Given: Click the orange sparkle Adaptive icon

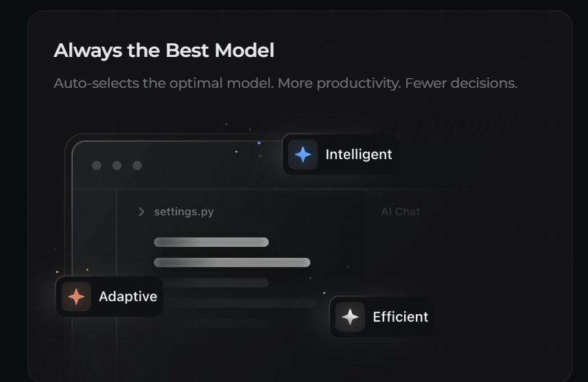Looking at the screenshot, I should 76,296.
